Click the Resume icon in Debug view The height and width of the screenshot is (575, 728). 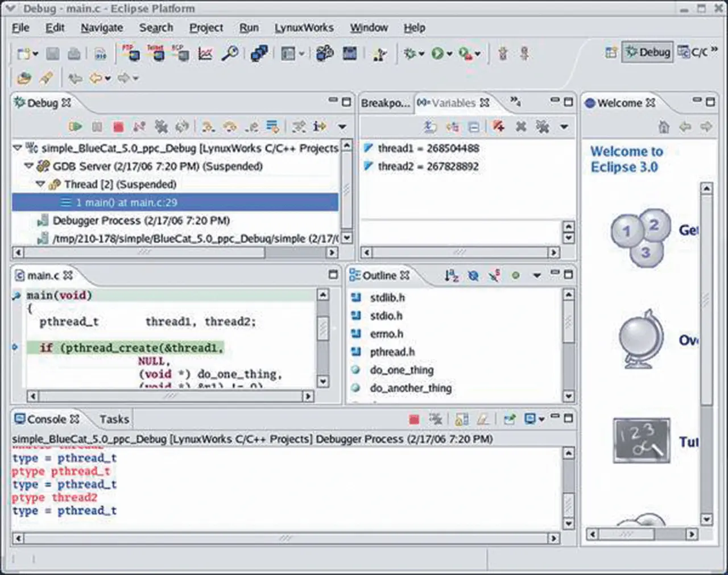pos(75,126)
